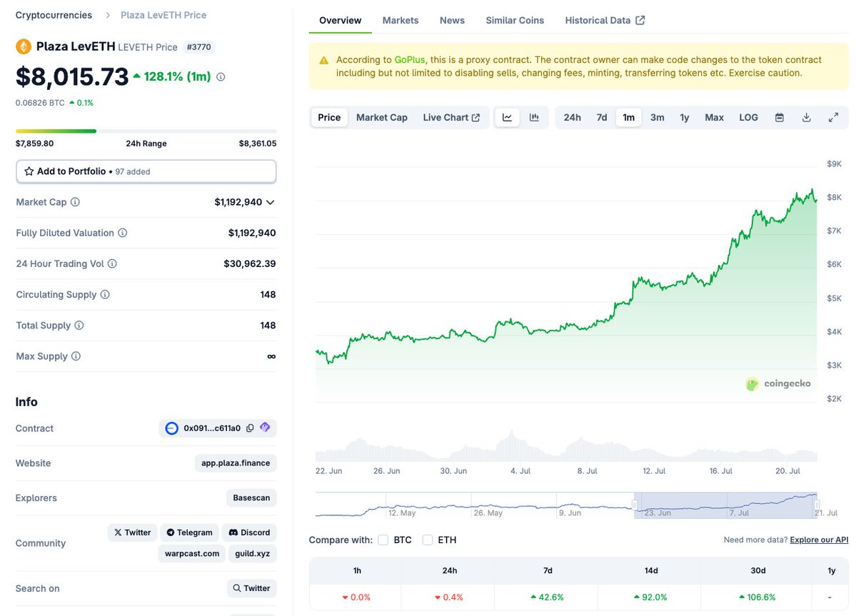856x616 pixels.
Task: Open the Markets tab
Action: coord(401,20)
